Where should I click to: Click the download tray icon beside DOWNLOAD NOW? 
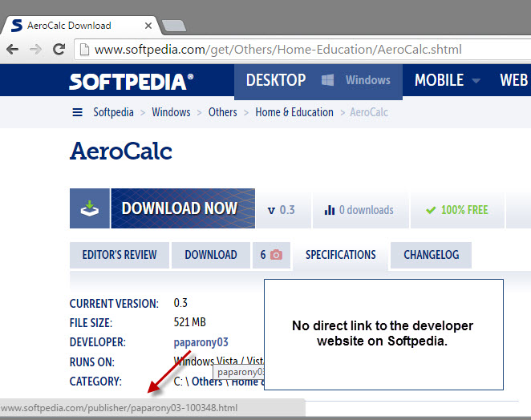90,208
